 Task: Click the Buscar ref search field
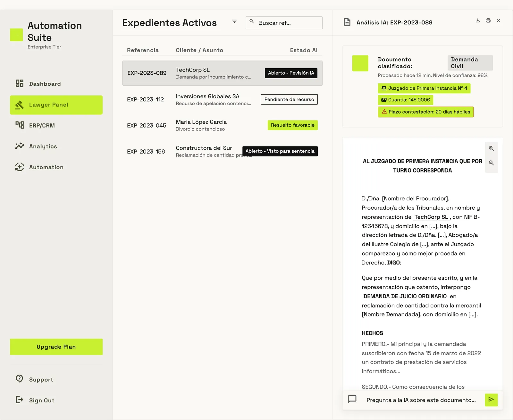coord(284,23)
